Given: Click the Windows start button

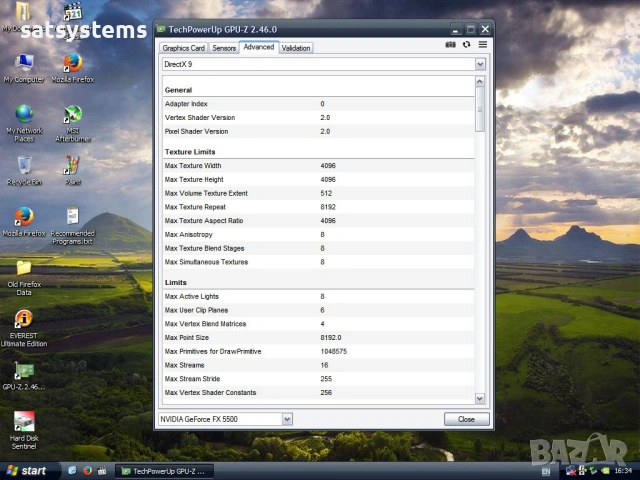Looking at the screenshot, I should click(27, 471).
